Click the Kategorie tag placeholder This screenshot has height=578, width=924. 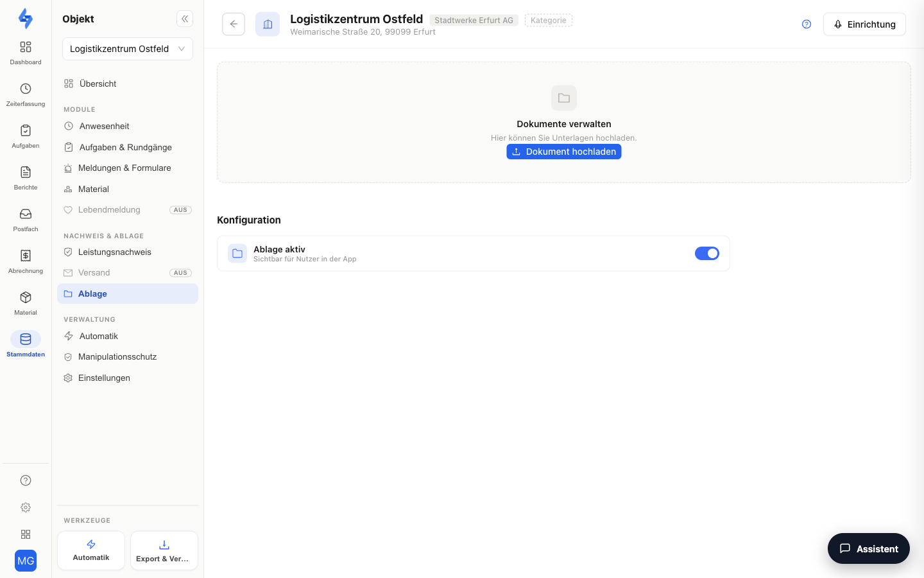click(x=549, y=21)
